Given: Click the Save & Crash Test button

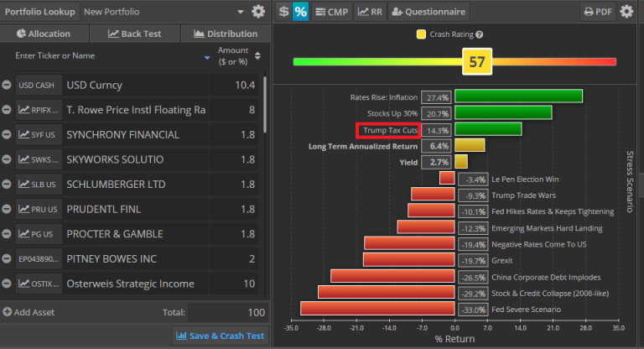Looking at the screenshot, I should [221, 336].
